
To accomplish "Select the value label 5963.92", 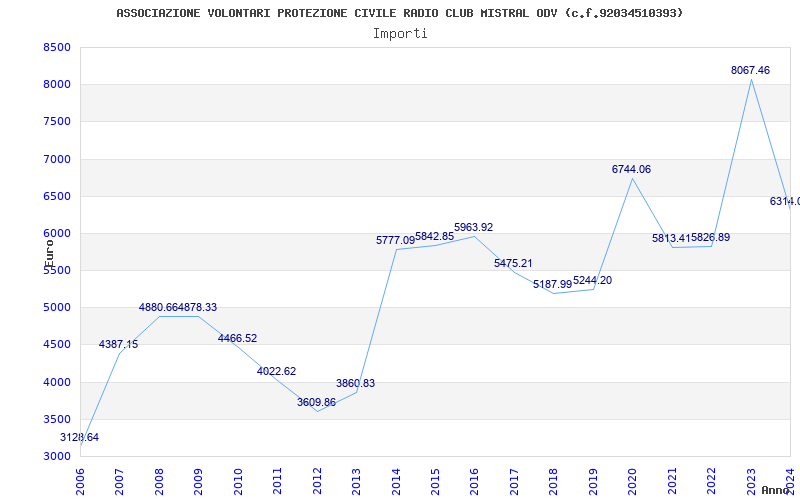I will click(x=473, y=228).
